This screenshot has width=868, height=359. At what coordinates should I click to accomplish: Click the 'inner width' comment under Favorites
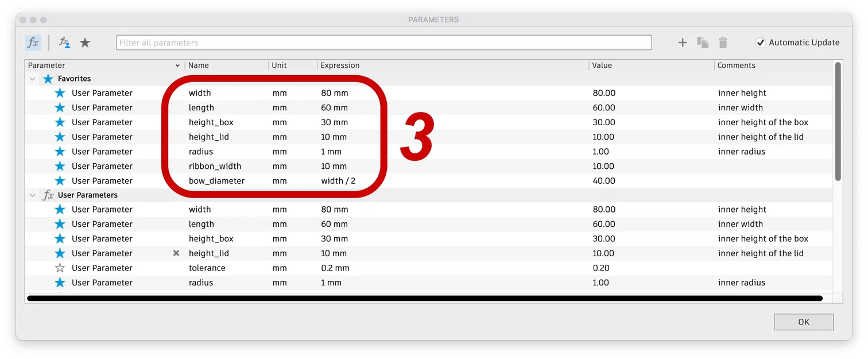point(741,108)
